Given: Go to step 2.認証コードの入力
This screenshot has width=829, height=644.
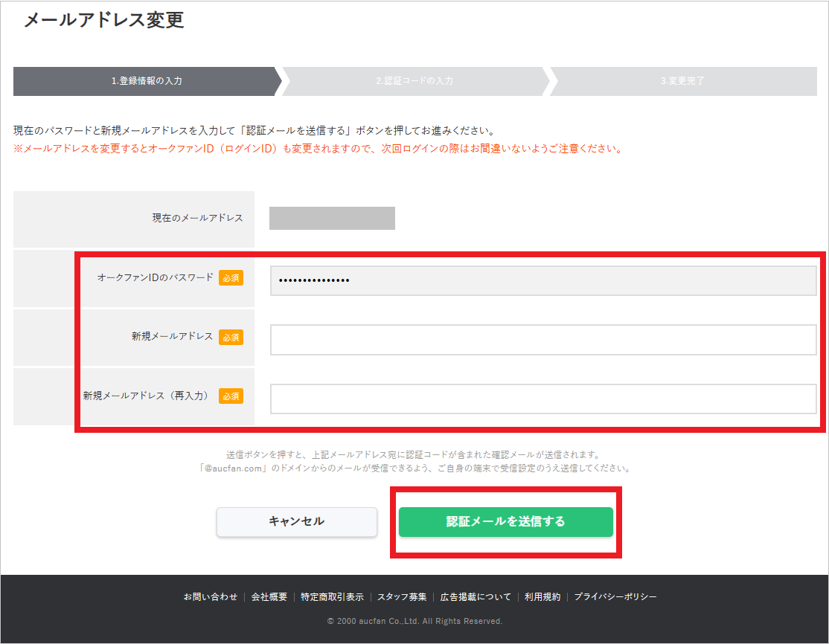Looking at the screenshot, I should (414, 81).
